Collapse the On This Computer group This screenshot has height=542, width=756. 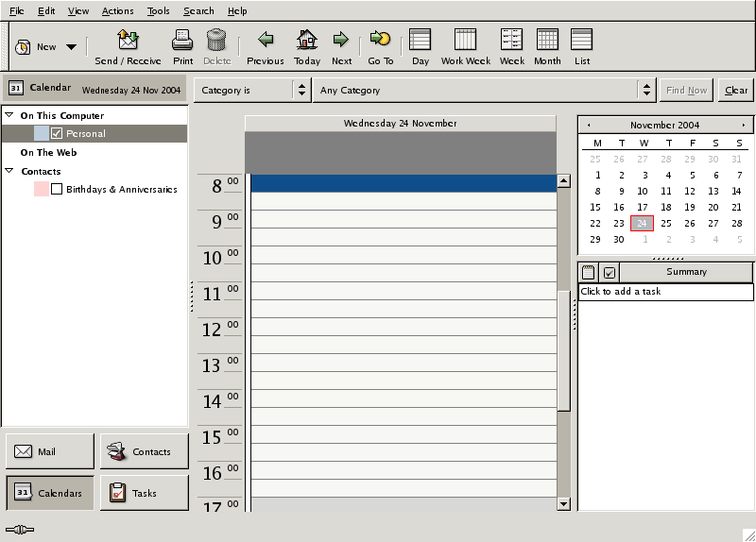(9, 116)
